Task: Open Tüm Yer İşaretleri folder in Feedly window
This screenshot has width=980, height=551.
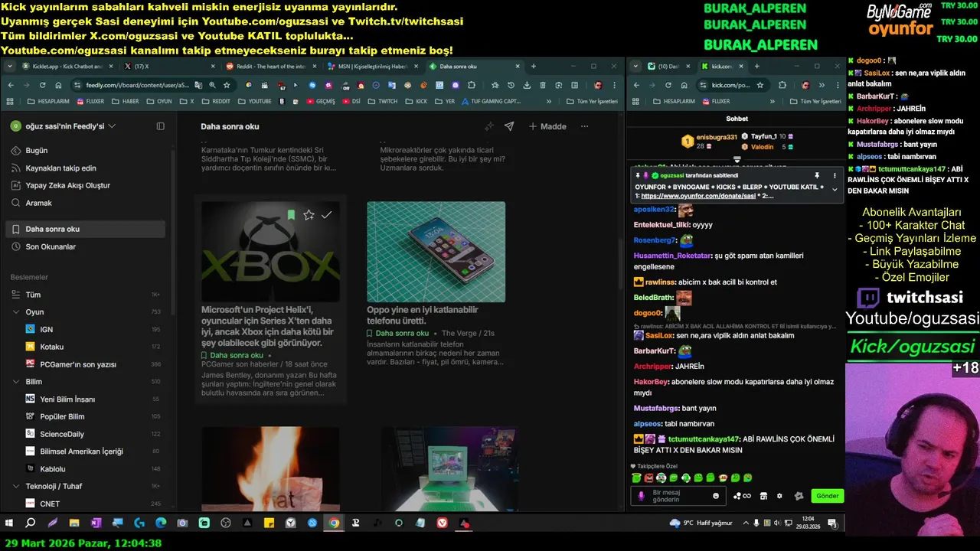Action: [x=591, y=101]
